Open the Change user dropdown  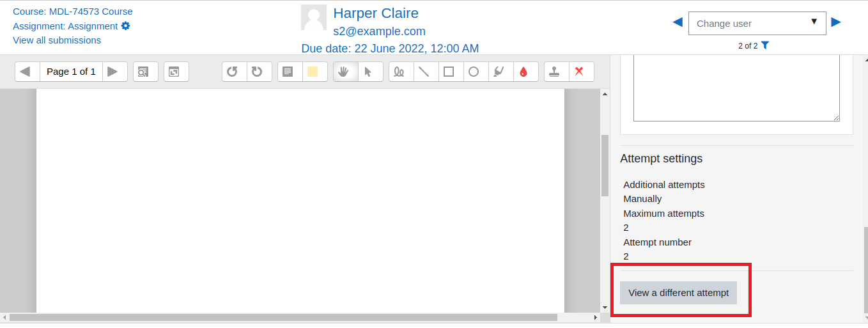coord(757,23)
